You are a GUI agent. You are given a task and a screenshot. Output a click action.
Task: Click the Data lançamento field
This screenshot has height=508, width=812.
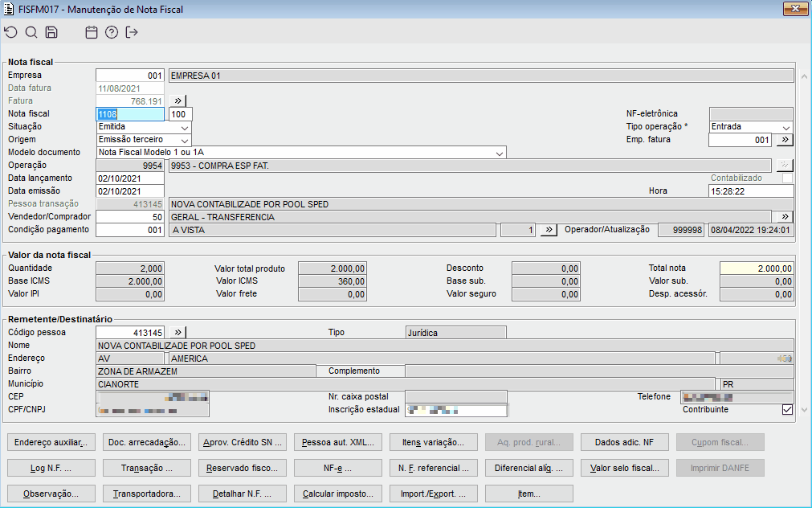(x=130, y=178)
